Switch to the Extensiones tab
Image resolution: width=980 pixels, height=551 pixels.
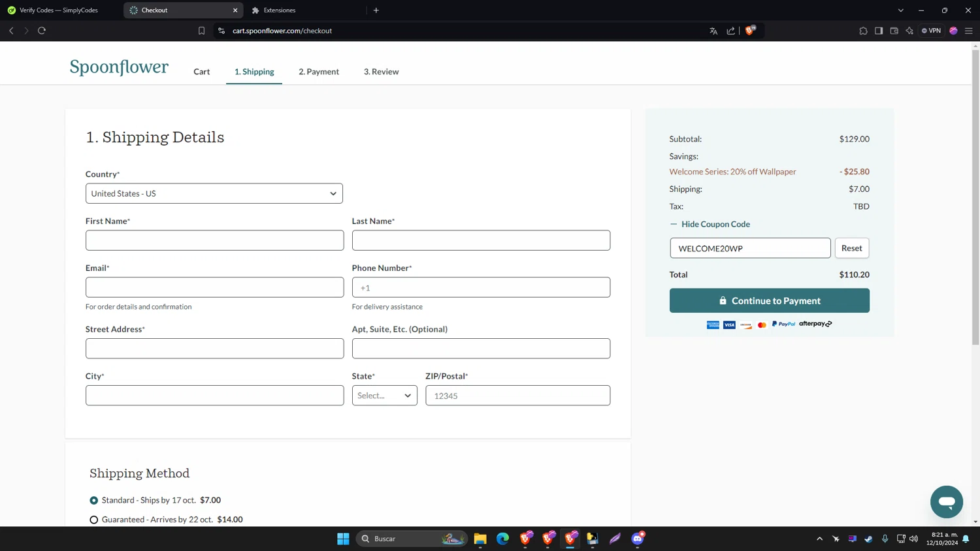280,10
